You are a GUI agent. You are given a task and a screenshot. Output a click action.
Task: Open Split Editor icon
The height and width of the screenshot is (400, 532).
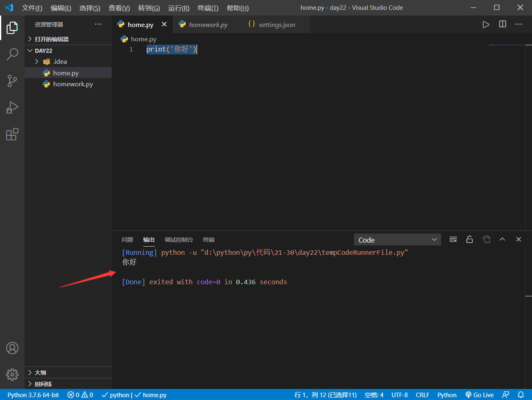pos(502,24)
